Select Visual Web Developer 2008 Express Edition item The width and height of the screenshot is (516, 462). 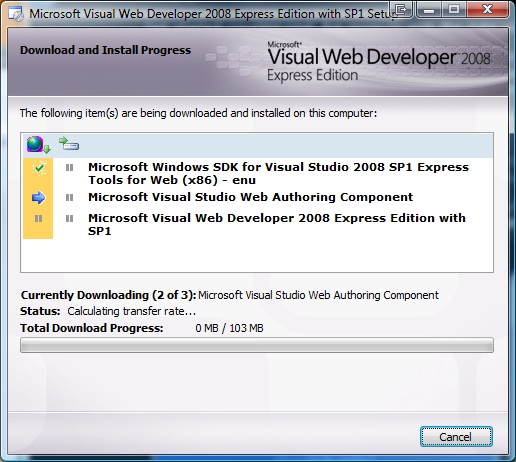277,224
